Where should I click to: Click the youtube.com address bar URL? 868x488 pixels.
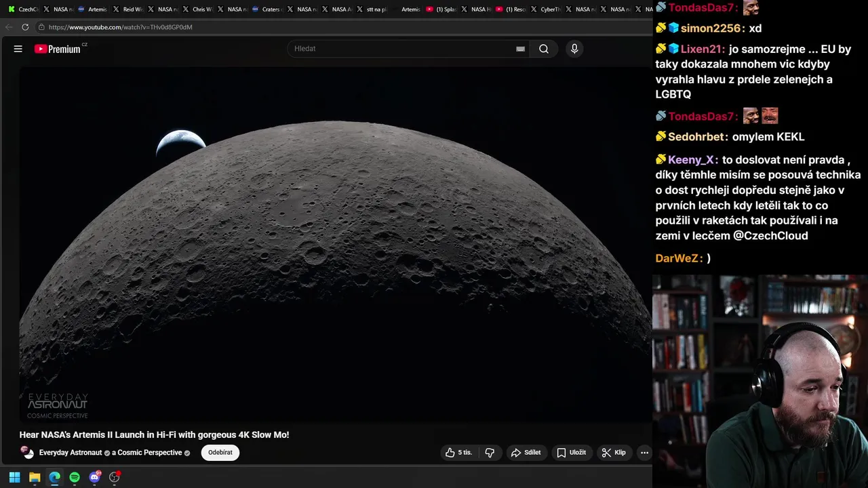point(120,27)
